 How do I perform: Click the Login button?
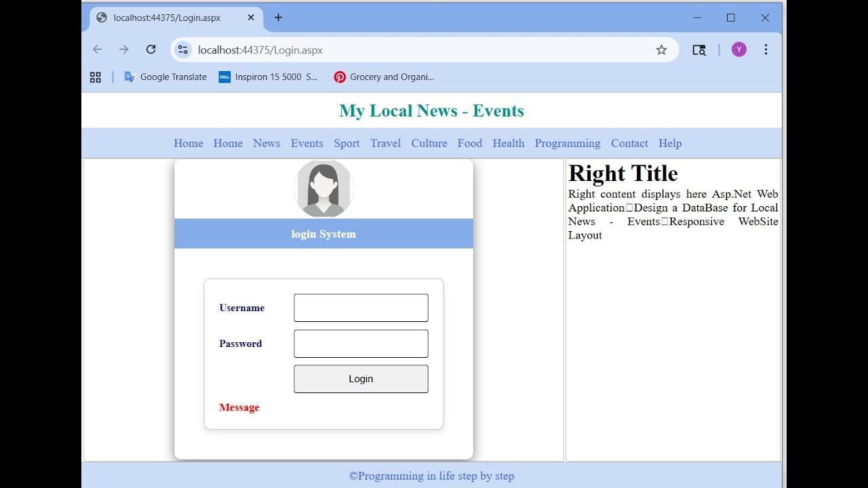(x=361, y=379)
